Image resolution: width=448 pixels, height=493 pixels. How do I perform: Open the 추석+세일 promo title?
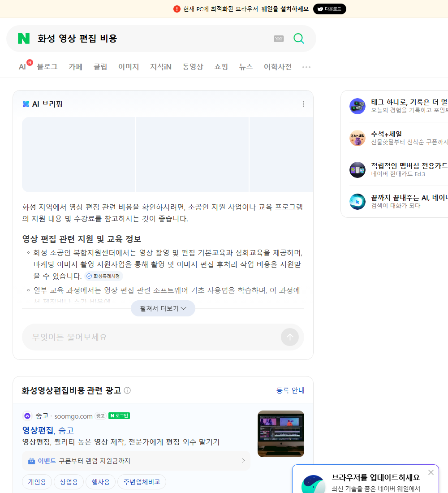[386, 134]
